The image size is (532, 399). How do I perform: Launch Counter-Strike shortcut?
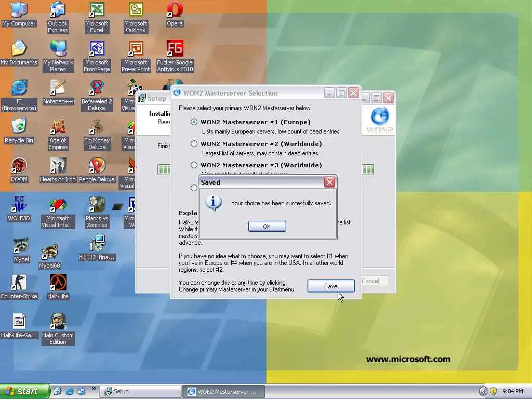(x=19, y=287)
